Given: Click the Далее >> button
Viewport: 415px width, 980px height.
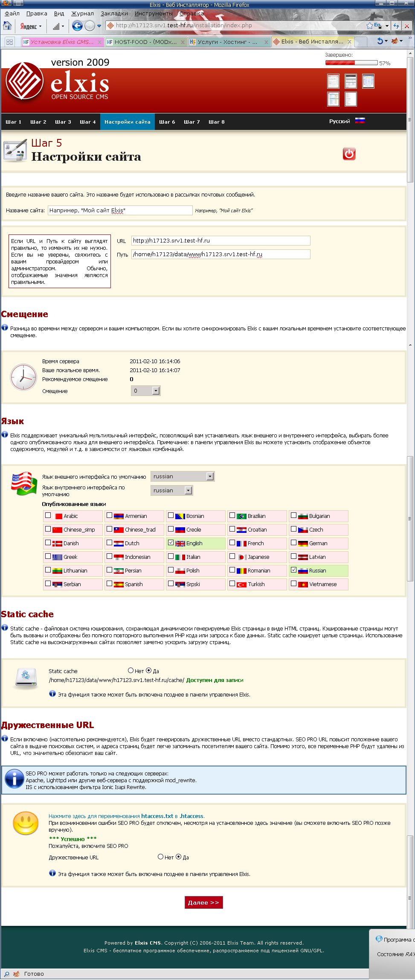Looking at the screenshot, I should tap(203, 902).
